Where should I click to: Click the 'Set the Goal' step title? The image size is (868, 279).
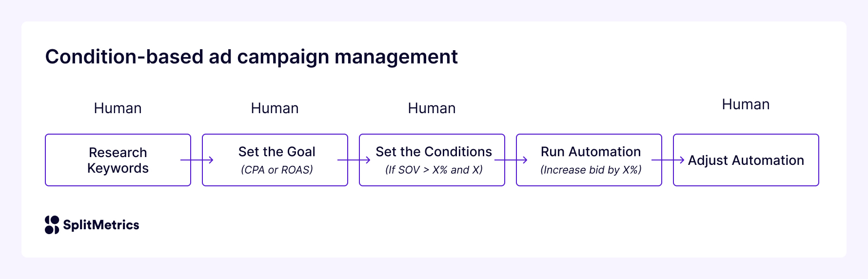click(276, 152)
